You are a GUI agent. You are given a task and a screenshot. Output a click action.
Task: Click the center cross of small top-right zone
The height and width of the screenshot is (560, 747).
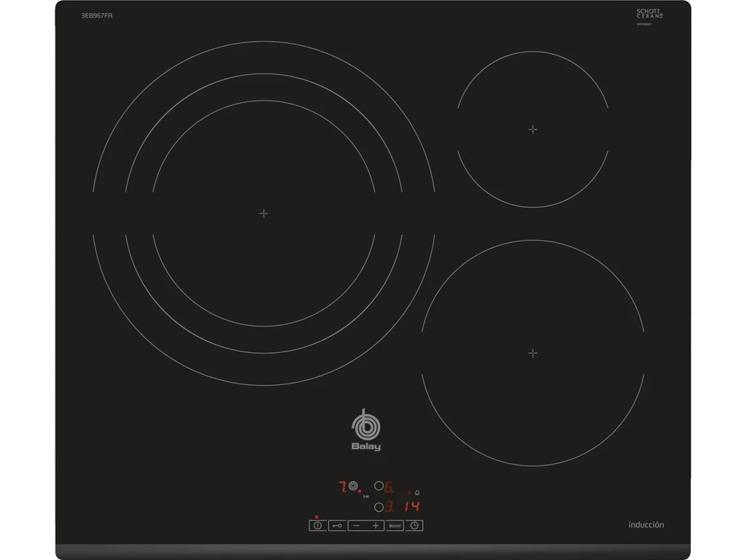click(x=533, y=130)
